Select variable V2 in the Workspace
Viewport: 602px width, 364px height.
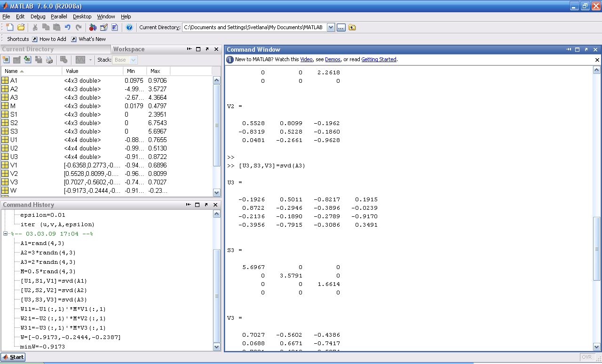[107, 174]
